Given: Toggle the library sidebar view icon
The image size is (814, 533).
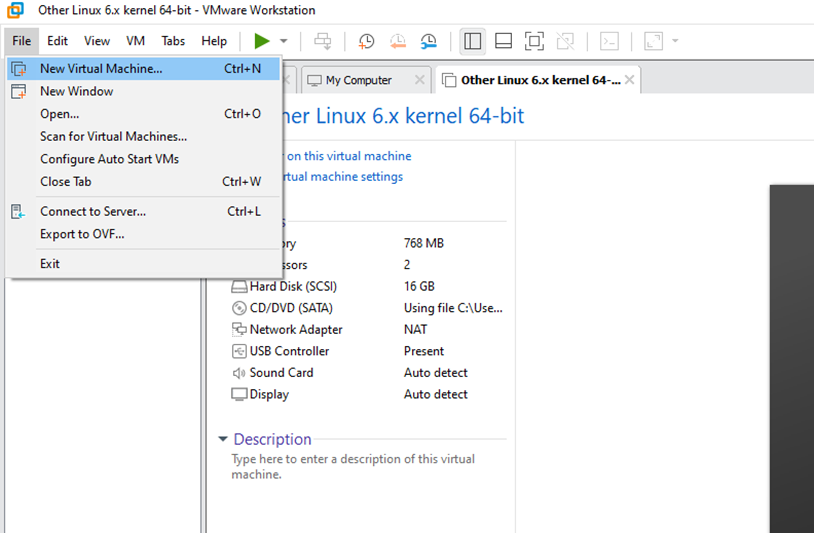Looking at the screenshot, I should pos(472,41).
